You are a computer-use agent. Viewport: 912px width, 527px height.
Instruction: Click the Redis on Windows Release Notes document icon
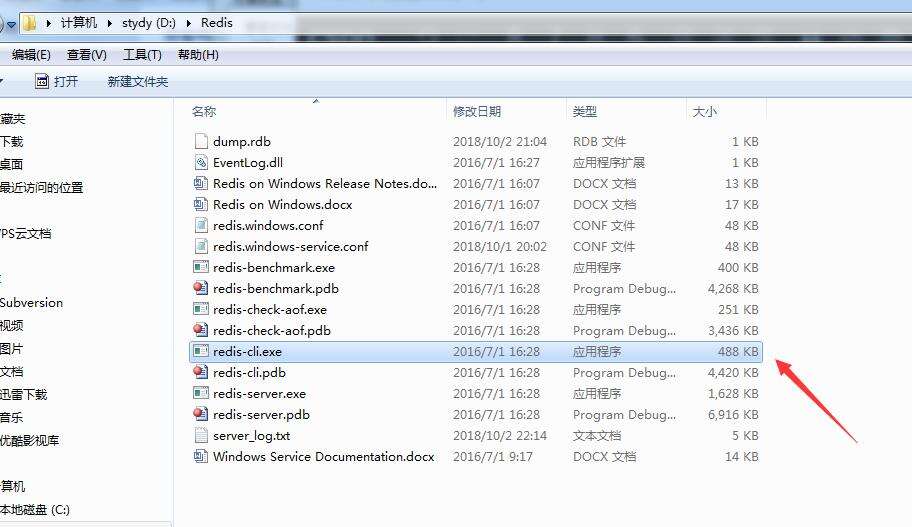[x=201, y=183]
